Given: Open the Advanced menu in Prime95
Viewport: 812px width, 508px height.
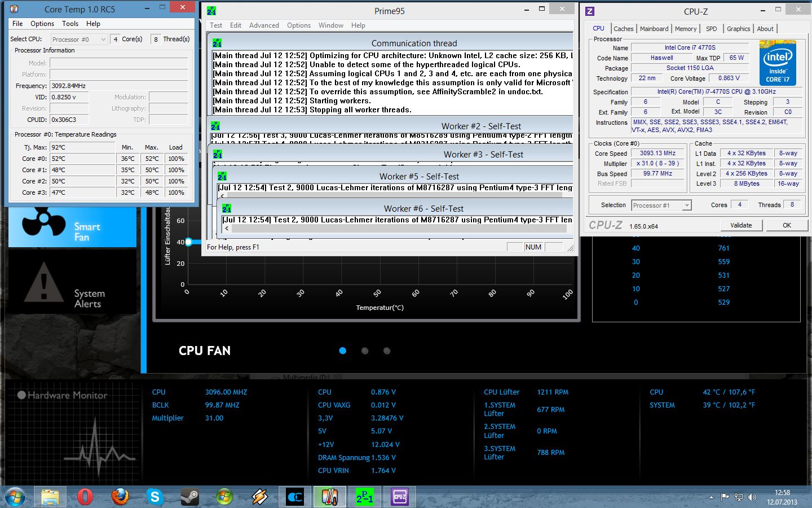Looking at the screenshot, I should 264,25.
